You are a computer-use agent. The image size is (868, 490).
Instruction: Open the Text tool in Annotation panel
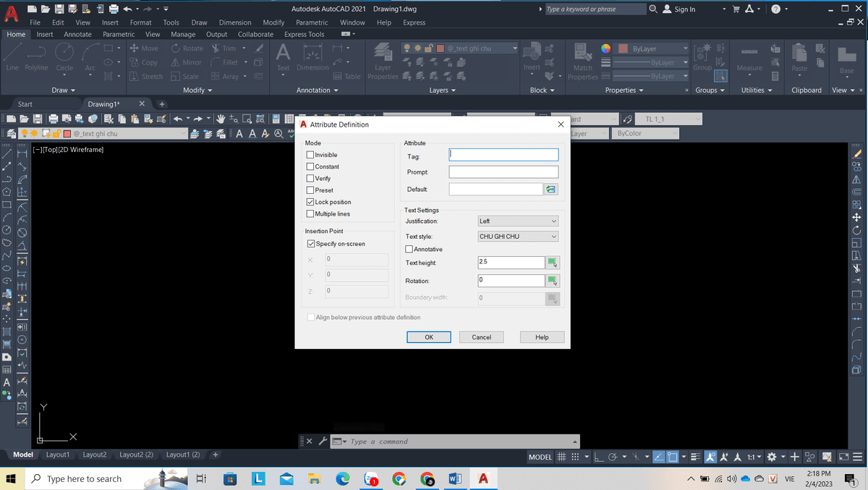point(284,56)
